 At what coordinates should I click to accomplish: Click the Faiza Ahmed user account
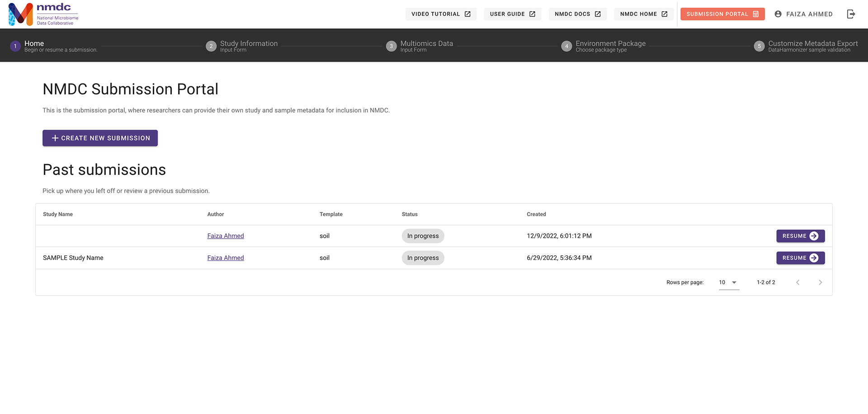(x=803, y=14)
